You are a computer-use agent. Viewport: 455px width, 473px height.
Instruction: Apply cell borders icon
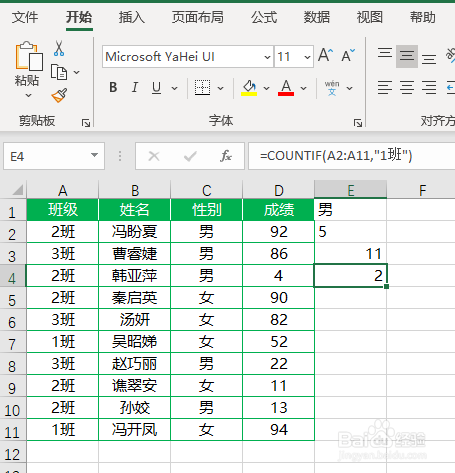pyautogui.click(x=202, y=88)
